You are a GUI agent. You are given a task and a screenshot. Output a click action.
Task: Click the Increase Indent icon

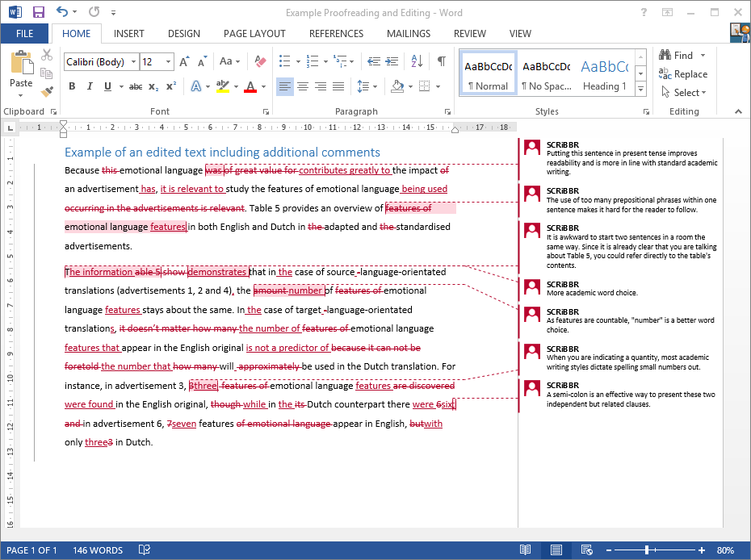point(393,61)
